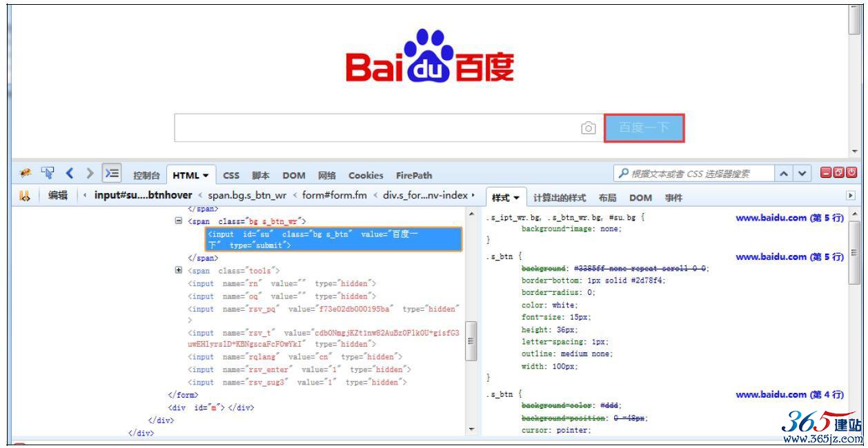Screen dimensions: 868x448
Task: Click the 百度一下 search button
Action: pos(644,128)
